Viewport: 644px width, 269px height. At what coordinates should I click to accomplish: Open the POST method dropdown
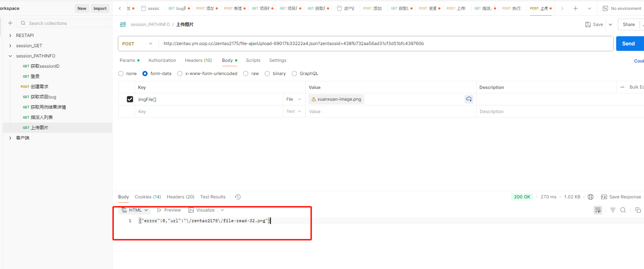(x=138, y=44)
